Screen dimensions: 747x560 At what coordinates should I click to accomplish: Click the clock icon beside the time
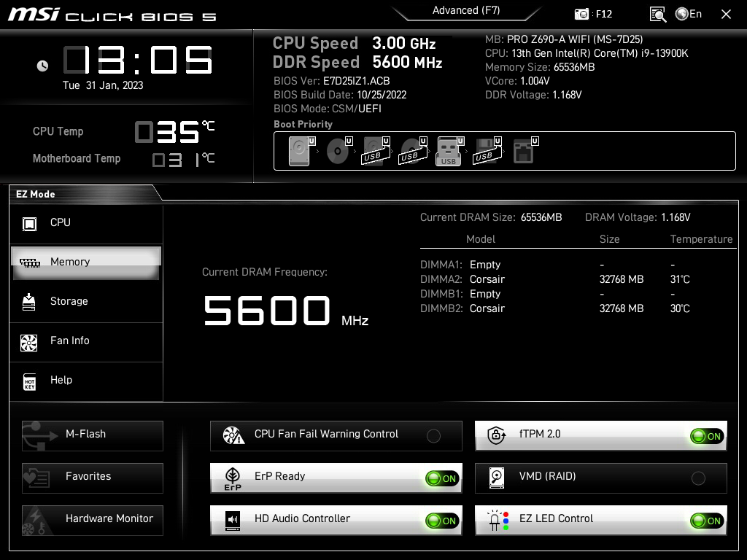[x=42, y=66]
